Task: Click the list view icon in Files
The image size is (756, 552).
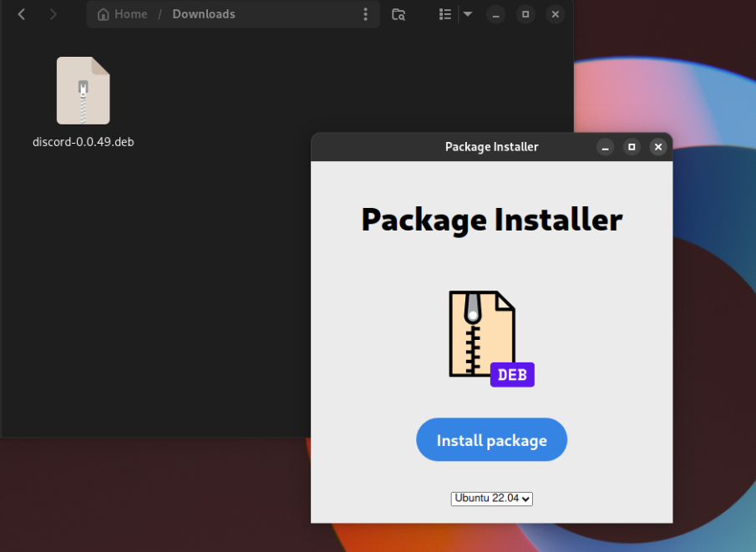Action: point(445,14)
